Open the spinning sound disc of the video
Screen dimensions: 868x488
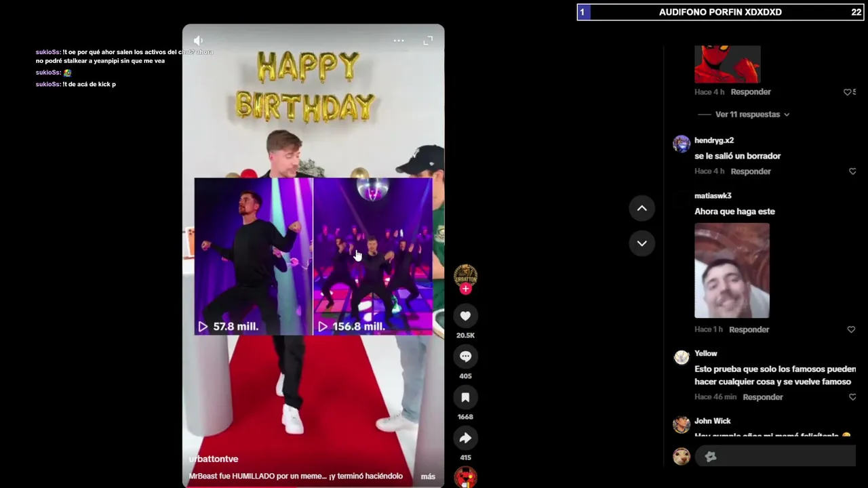[465, 477]
